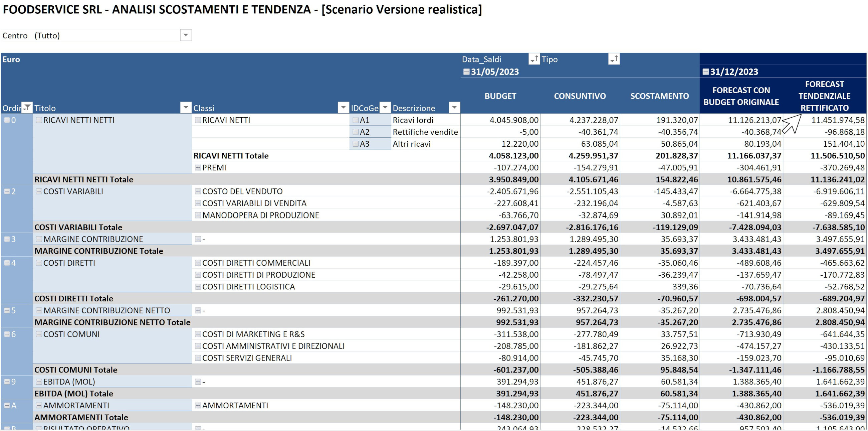Expand COSTO DEL VENDUTO details
Viewport: 868px width, 431px height.
(x=198, y=191)
